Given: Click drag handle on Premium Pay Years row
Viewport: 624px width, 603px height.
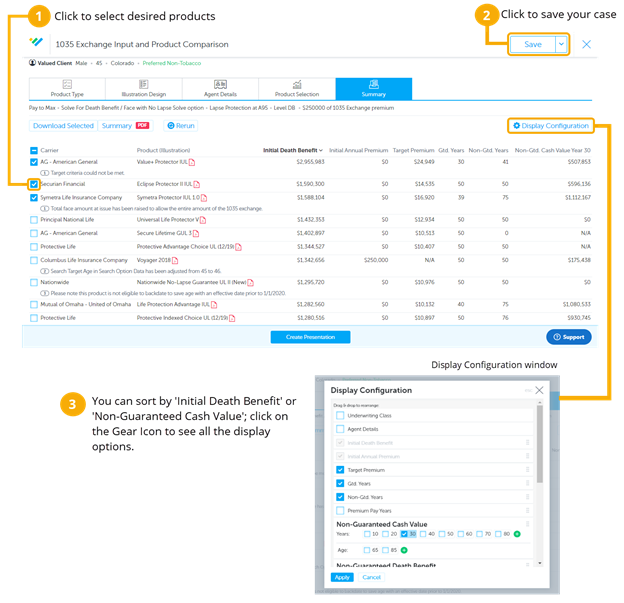Looking at the screenshot, I should pyautogui.click(x=527, y=510).
